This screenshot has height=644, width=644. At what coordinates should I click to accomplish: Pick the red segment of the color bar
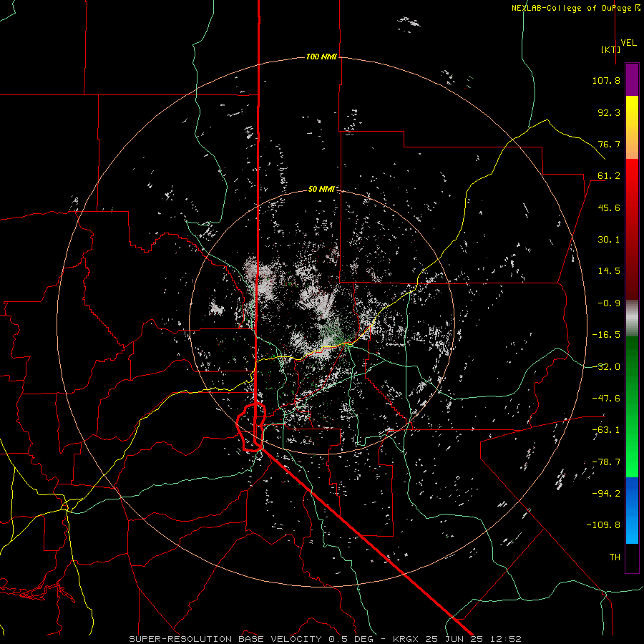pyautogui.click(x=632, y=229)
